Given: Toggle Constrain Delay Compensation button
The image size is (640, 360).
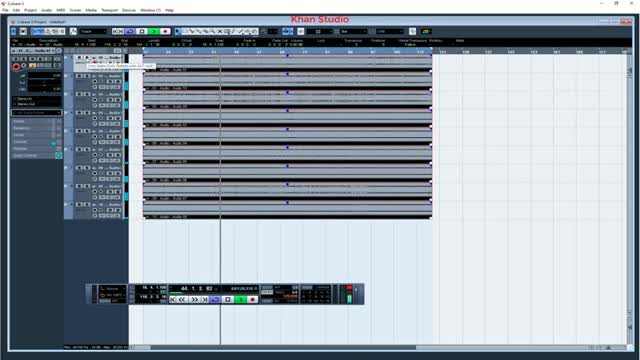Looking at the screenshot, I should (23, 31).
